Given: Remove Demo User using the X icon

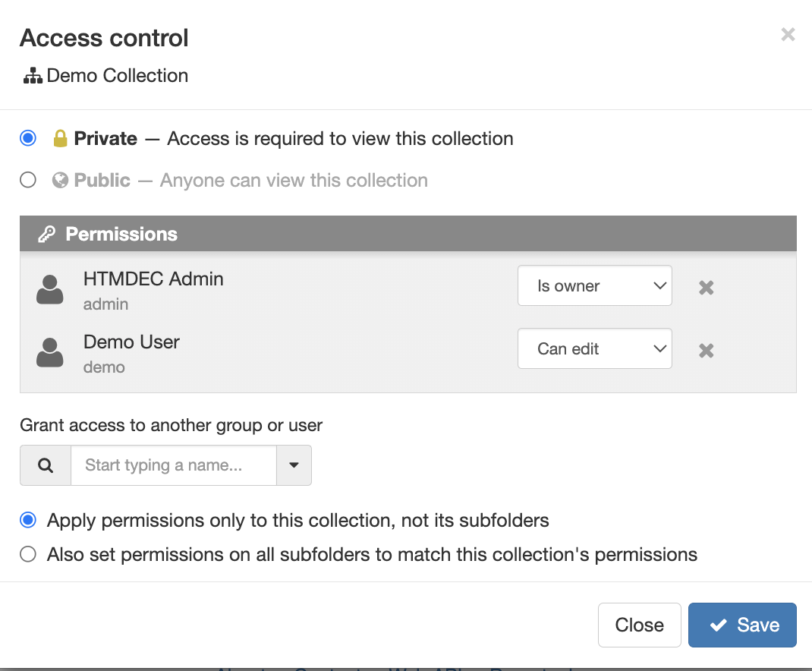Looking at the screenshot, I should (706, 350).
